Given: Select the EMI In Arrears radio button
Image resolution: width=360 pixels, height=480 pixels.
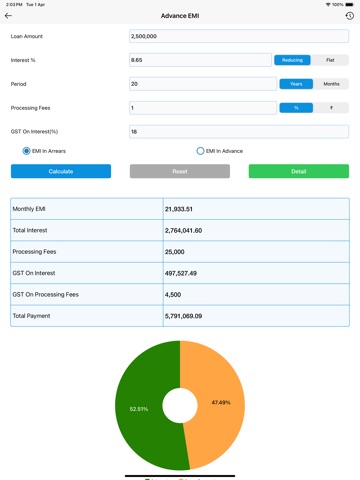Looking at the screenshot, I should click(26, 151).
